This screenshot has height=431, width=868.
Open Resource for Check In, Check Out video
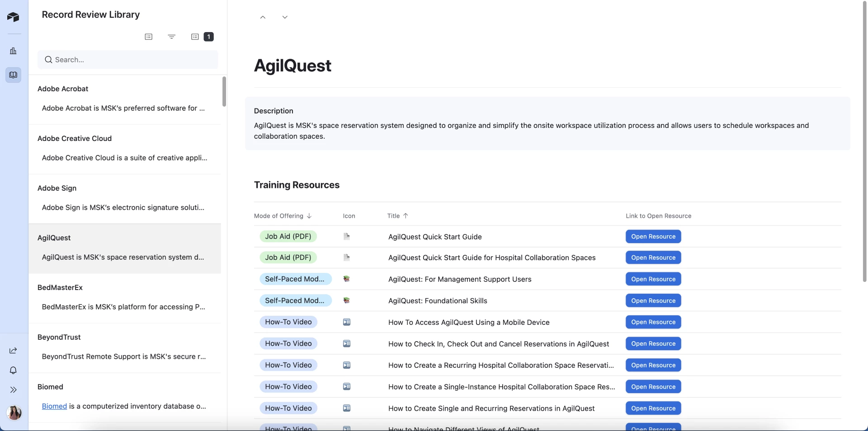tap(653, 344)
